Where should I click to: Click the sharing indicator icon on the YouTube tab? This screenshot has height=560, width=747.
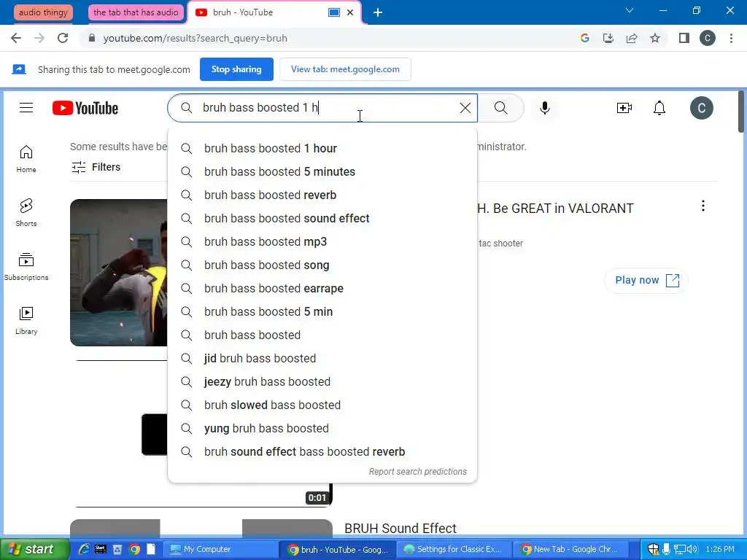[334, 12]
